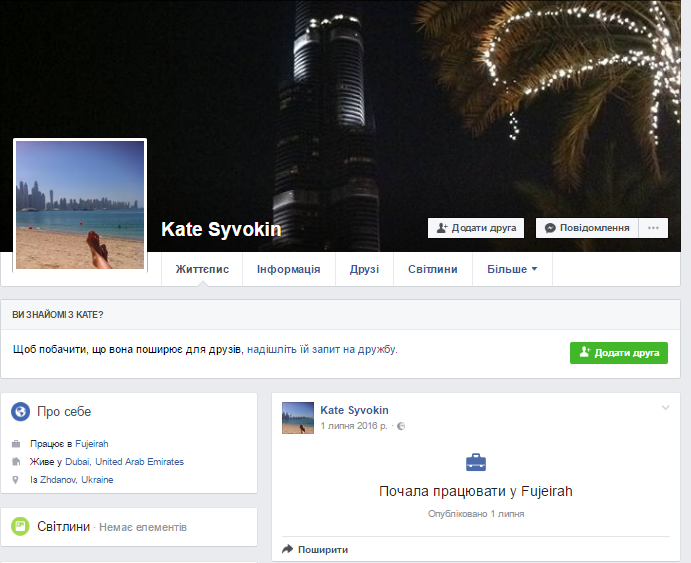Open the надішліть їй запит на дружбу link
This screenshot has width=691, height=563.
coord(322,349)
